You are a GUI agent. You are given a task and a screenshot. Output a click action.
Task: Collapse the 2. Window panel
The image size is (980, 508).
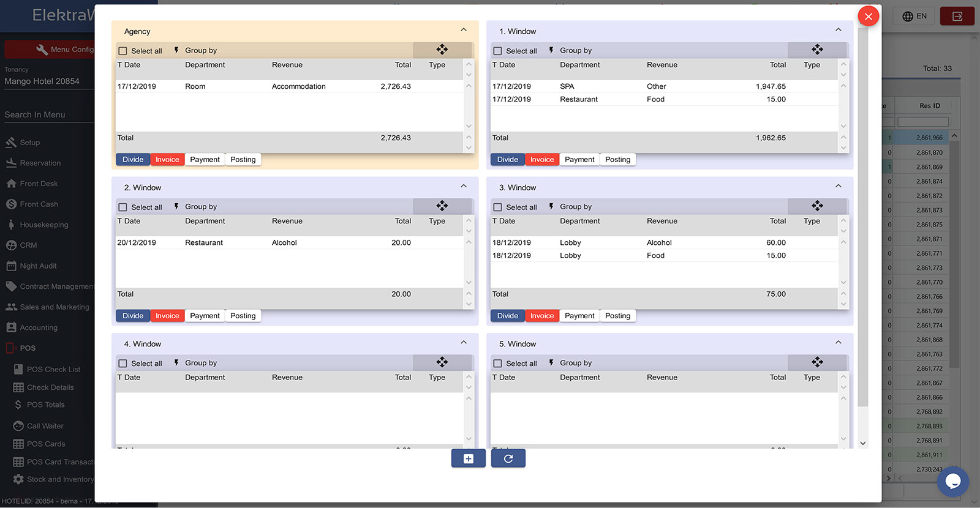(x=464, y=186)
